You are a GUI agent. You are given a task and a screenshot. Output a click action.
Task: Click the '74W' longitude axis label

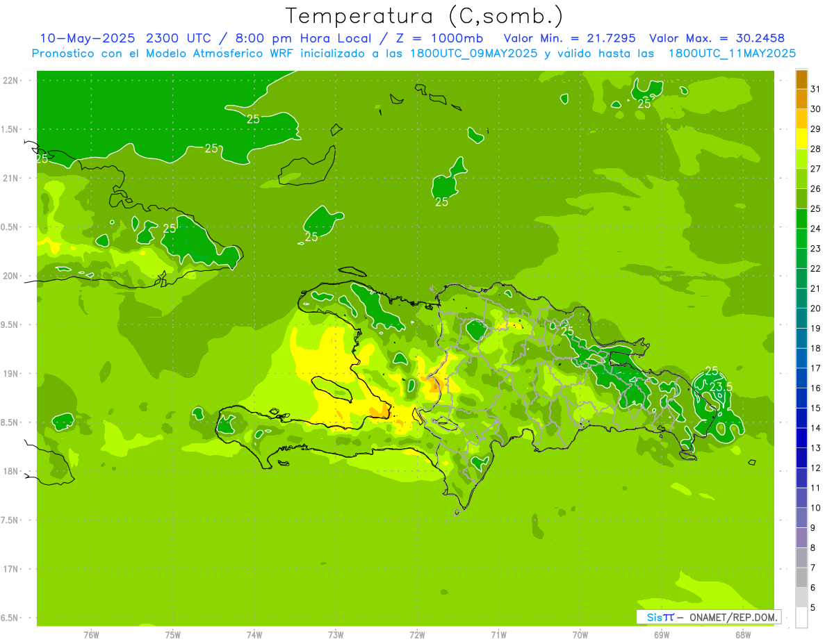point(254,634)
